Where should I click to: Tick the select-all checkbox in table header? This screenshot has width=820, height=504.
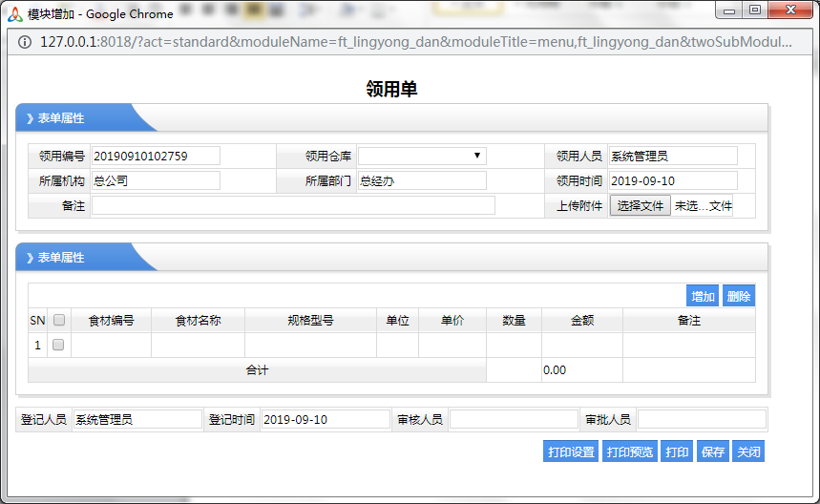[x=58, y=321]
